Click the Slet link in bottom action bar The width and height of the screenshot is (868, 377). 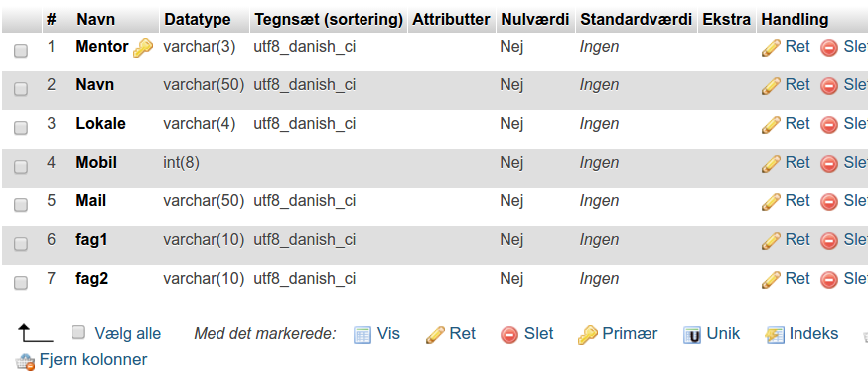538,334
